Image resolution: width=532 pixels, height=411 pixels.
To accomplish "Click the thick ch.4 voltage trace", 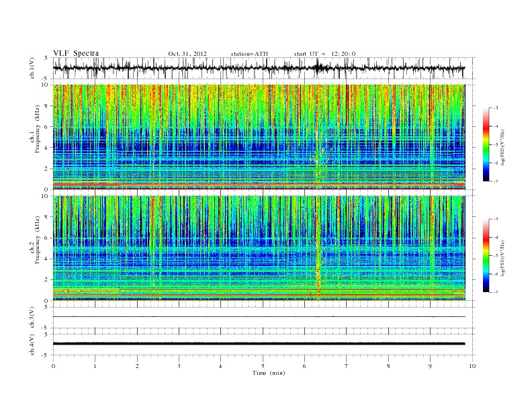I will point(259,344).
